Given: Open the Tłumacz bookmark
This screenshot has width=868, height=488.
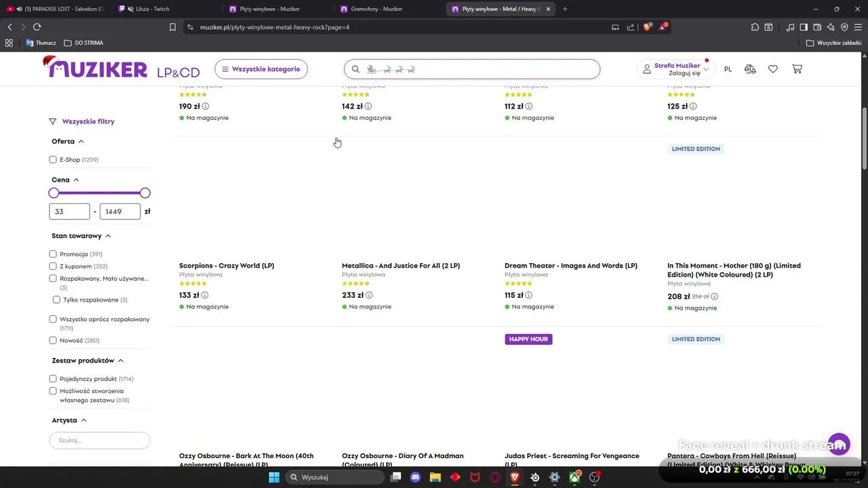Looking at the screenshot, I should 41,43.
